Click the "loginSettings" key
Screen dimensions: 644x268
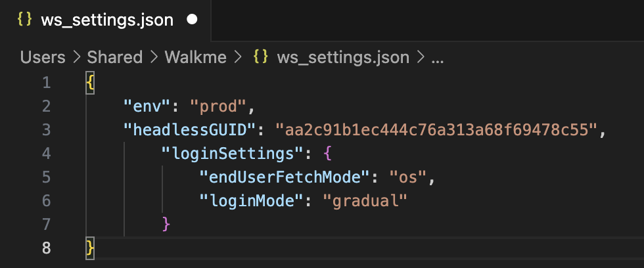[233, 154]
